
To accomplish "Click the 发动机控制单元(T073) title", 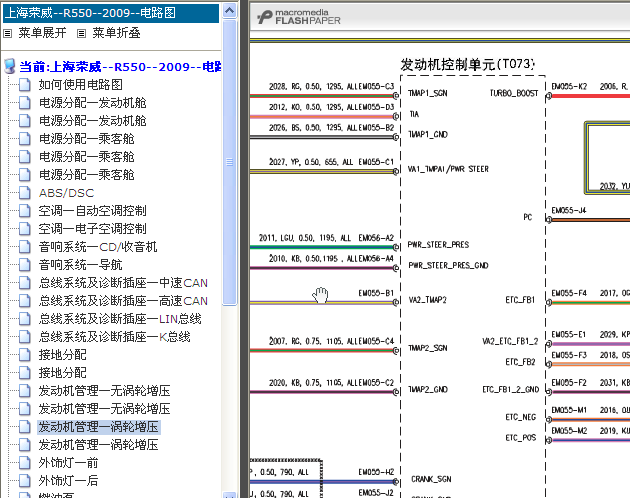I will click(467, 64).
